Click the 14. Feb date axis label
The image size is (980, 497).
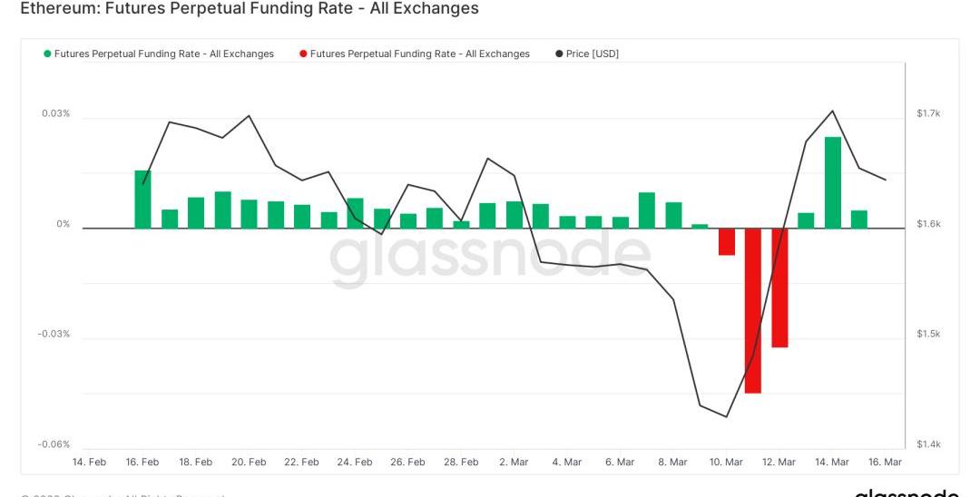click(89, 463)
